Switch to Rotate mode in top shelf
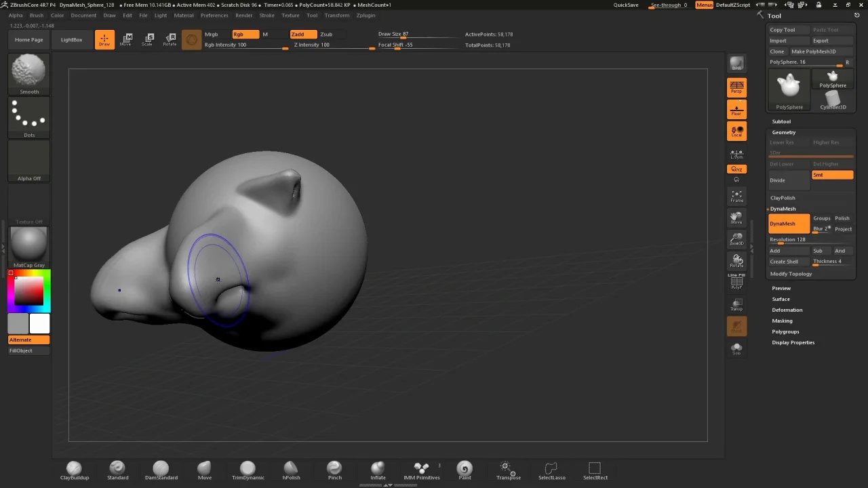The width and height of the screenshot is (868, 488). coord(170,39)
